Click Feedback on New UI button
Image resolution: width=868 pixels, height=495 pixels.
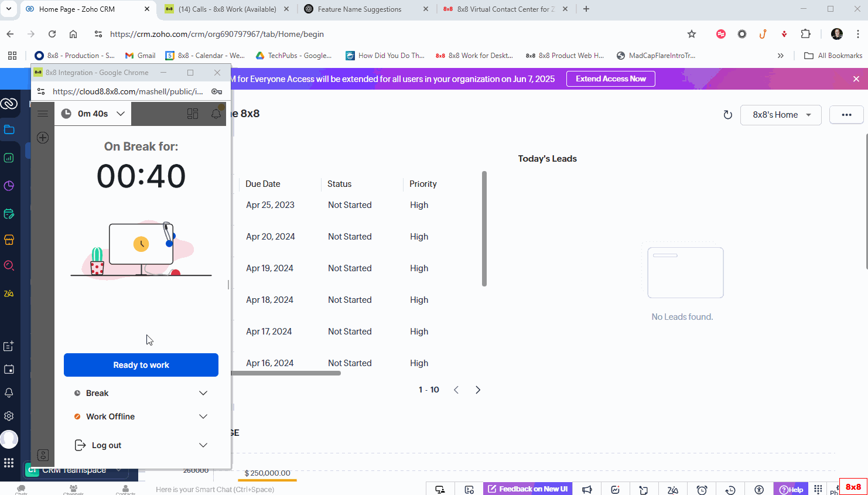coord(528,489)
